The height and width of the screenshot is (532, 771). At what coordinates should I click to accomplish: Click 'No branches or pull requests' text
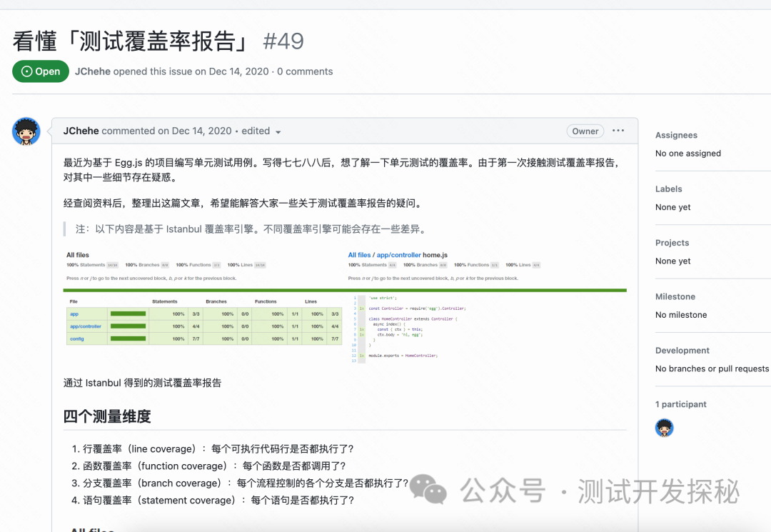[712, 368]
